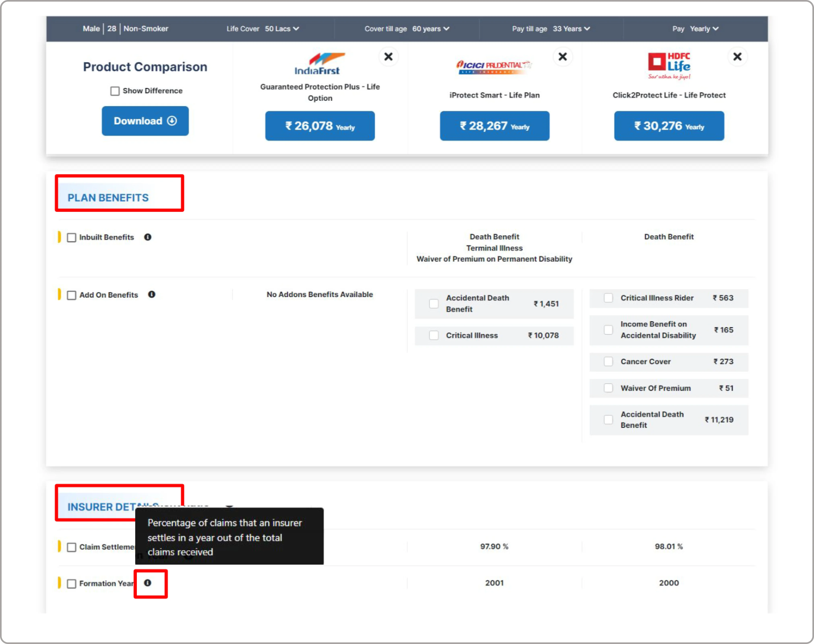
Task: Click the Male 28 Non-Smoker profile summary
Action: coord(126,29)
